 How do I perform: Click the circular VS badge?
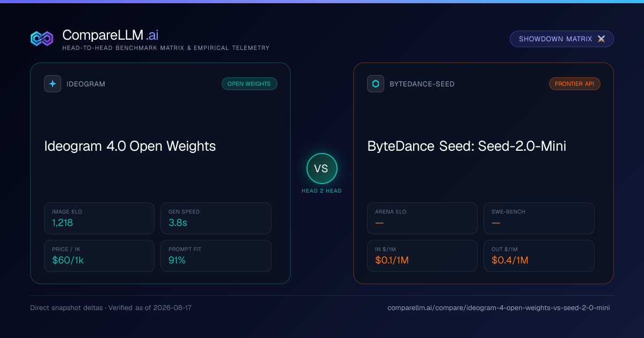pos(321,168)
